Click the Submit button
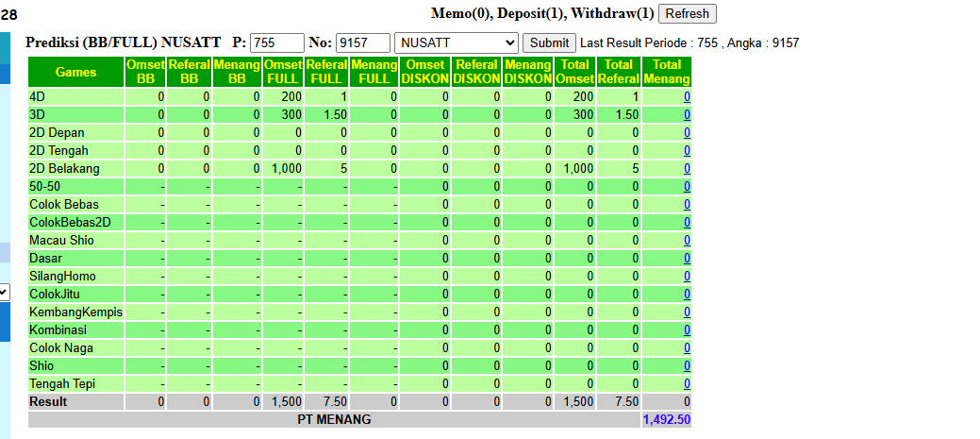The width and height of the screenshot is (980, 439). point(549,43)
